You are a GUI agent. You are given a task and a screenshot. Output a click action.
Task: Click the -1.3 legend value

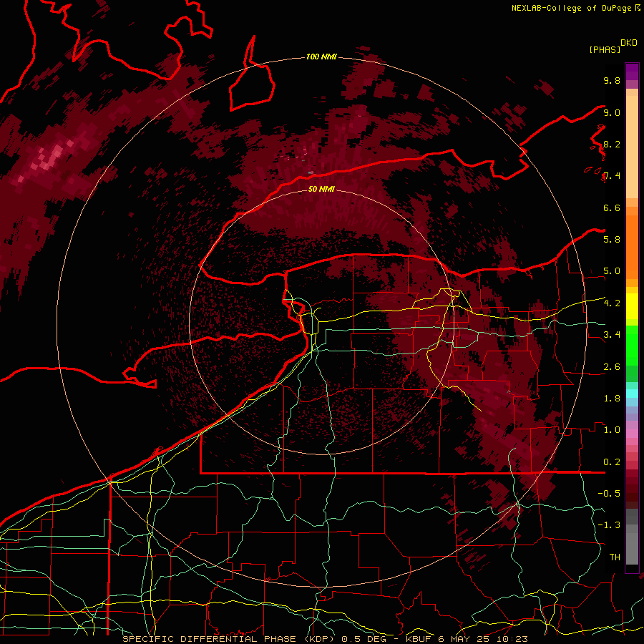(x=609, y=525)
